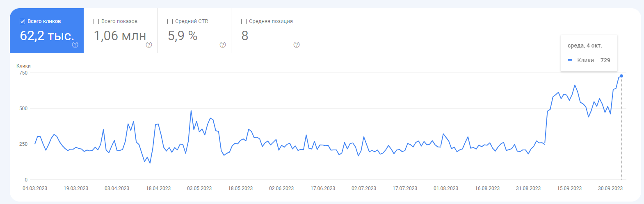Click the 250 y-axis label
This screenshot has width=644, height=204.
click(x=23, y=144)
